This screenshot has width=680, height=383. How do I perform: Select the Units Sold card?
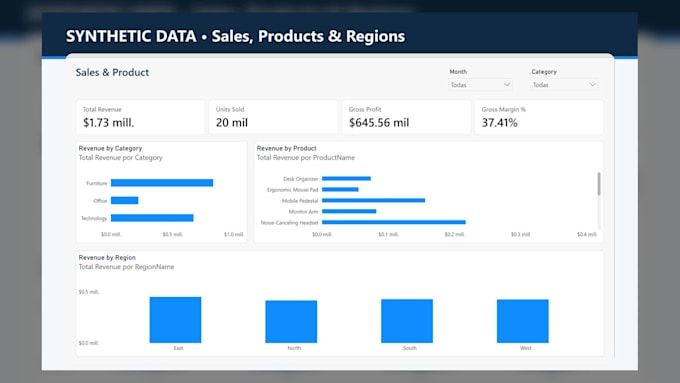[273, 117]
